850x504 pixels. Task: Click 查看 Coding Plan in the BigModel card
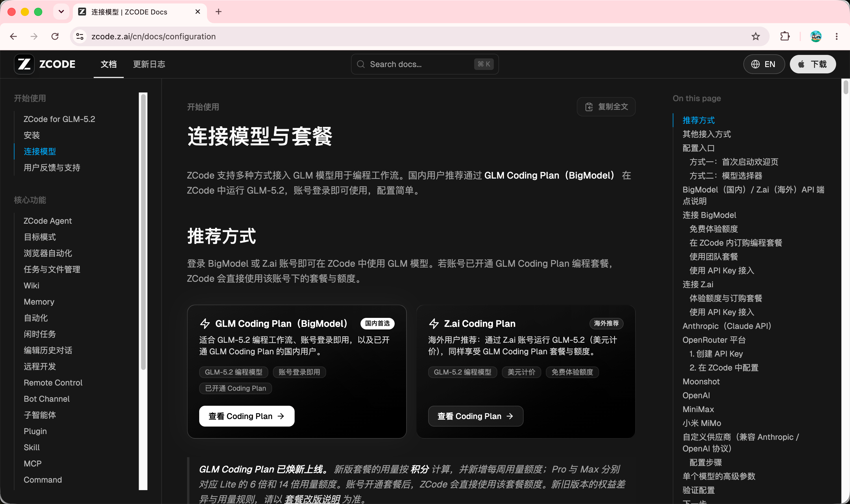(x=247, y=416)
